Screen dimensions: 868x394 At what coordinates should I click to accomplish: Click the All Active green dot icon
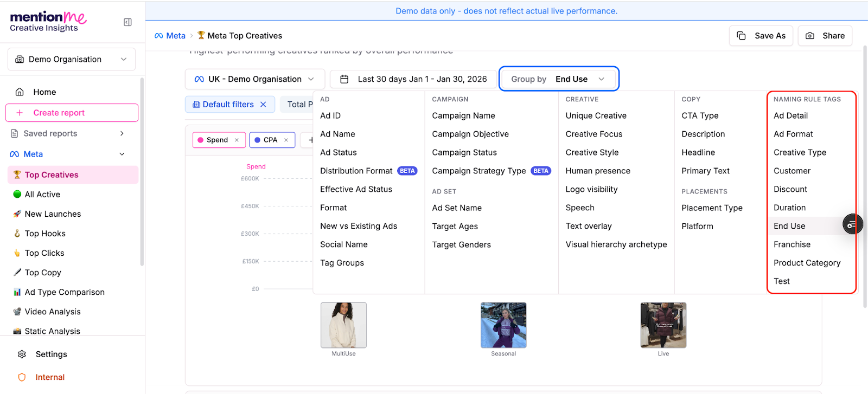tap(17, 194)
